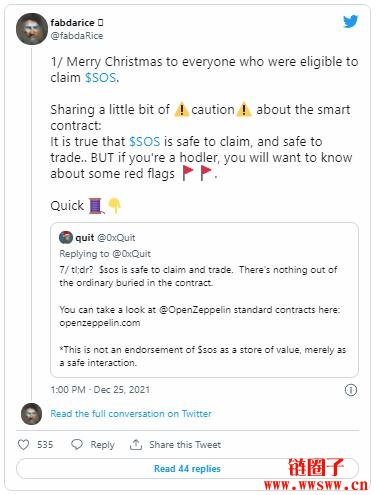Viewport: 377px width, 495px height.
Task: Click the Share this Tweet label
Action: pos(185,445)
